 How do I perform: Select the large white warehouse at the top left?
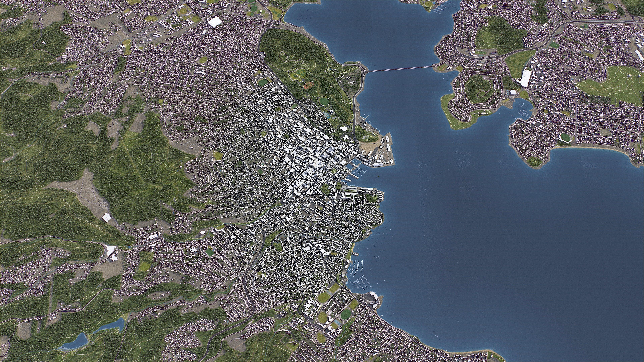215,22
